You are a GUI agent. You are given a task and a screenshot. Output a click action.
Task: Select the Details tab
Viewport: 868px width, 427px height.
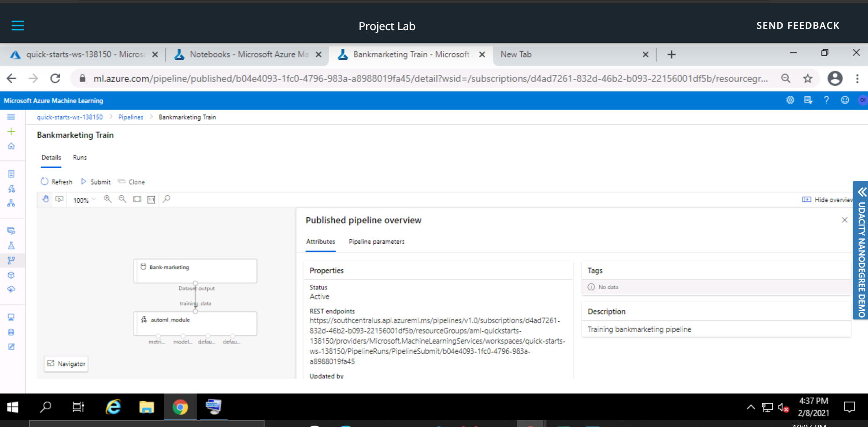51,157
